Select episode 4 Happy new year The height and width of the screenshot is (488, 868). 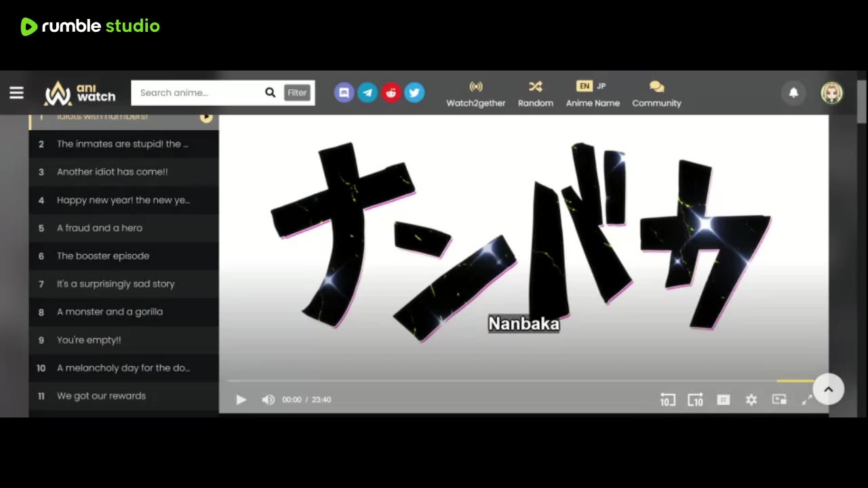point(123,200)
